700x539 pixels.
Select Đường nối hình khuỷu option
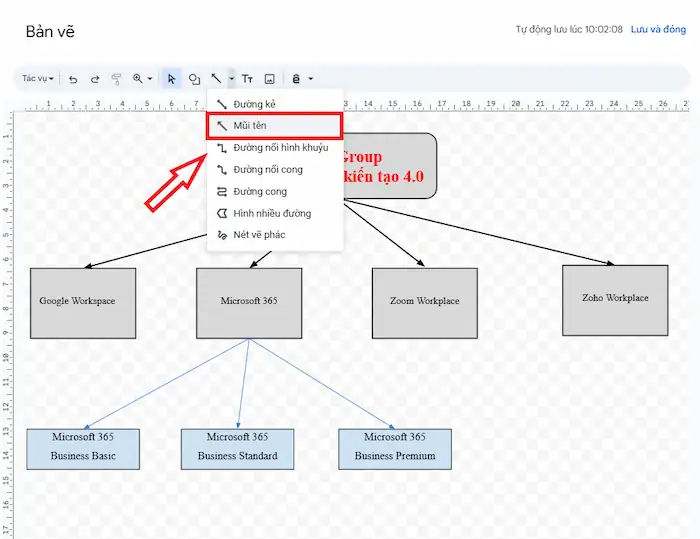click(x=275, y=147)
